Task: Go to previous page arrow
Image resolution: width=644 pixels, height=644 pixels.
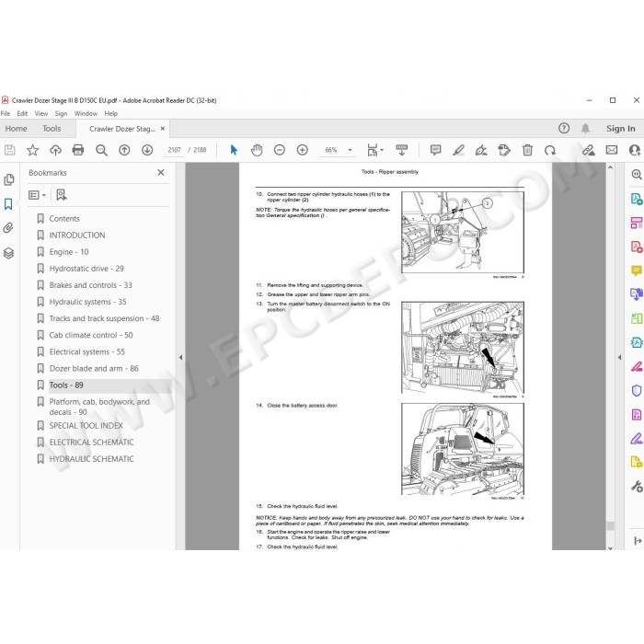Action: coord(124,150)
